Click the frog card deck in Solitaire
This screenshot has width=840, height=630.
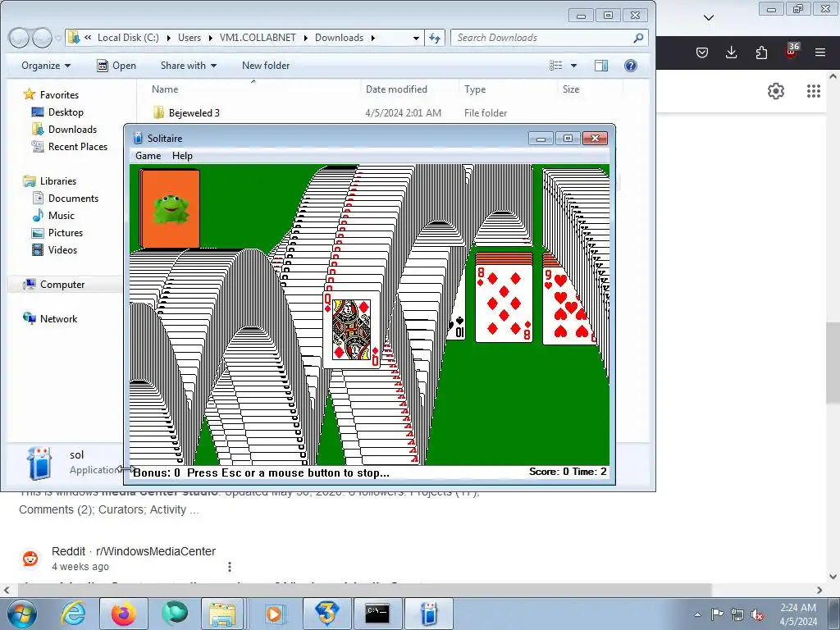point(170,209)
